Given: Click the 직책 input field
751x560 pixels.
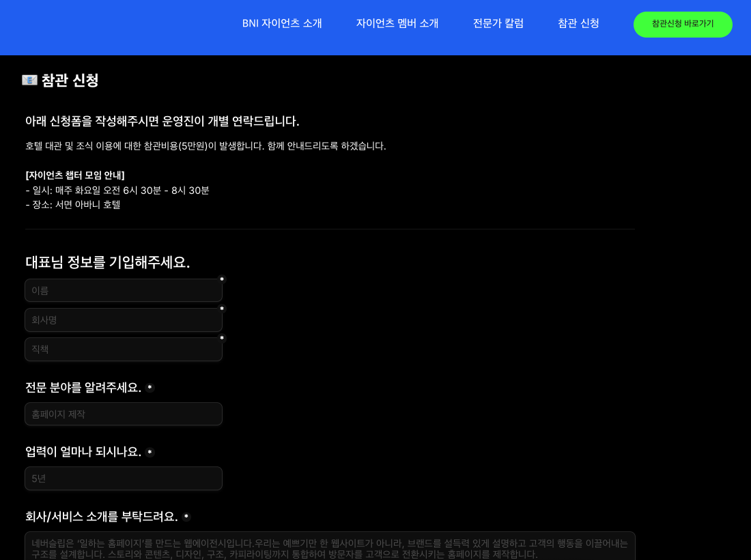Looking at the screenshot, I should (x=123, y=349).
